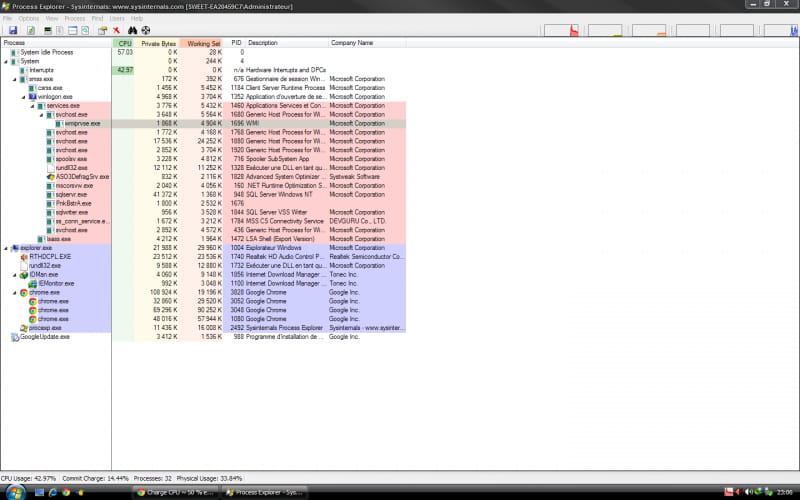Screen dimensions: 800x500
Task: Select the crosshair Find Window's Process icon
Action: [x=146, y=30]
